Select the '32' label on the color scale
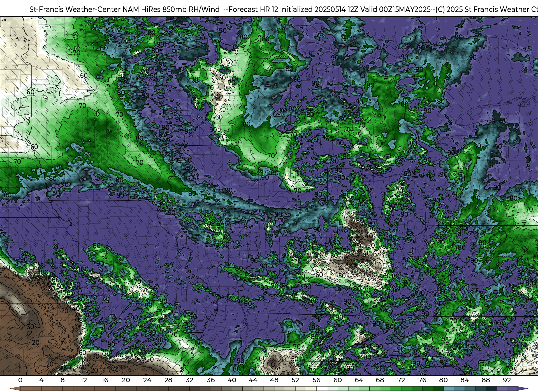 [189, 380]
